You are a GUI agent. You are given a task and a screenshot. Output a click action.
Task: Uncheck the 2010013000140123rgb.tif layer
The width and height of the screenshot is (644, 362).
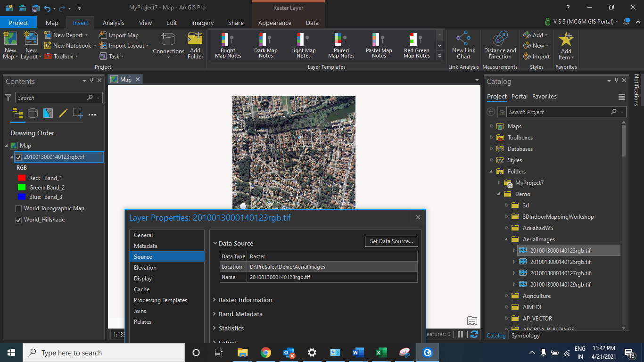point(18,157)
